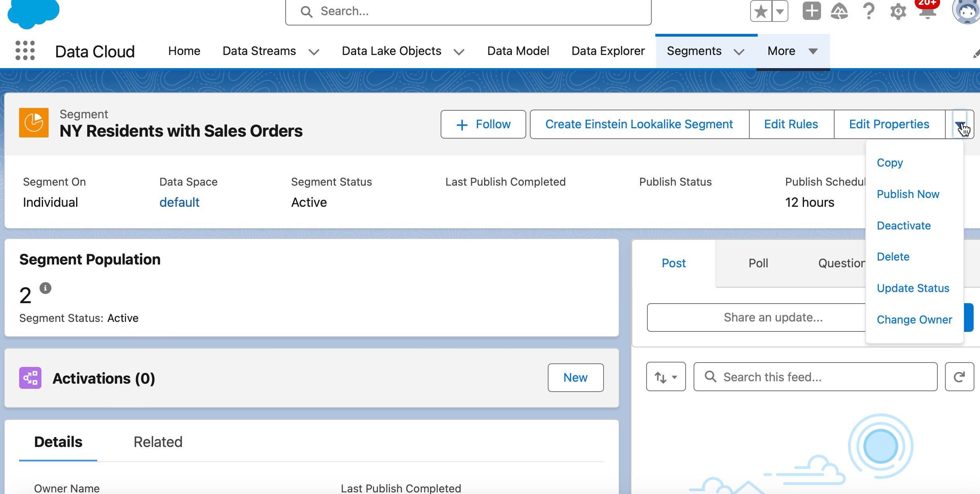Select Deactivate from the actions menu
This screenshot has width=980, height=494.
(x=904, y=225)
